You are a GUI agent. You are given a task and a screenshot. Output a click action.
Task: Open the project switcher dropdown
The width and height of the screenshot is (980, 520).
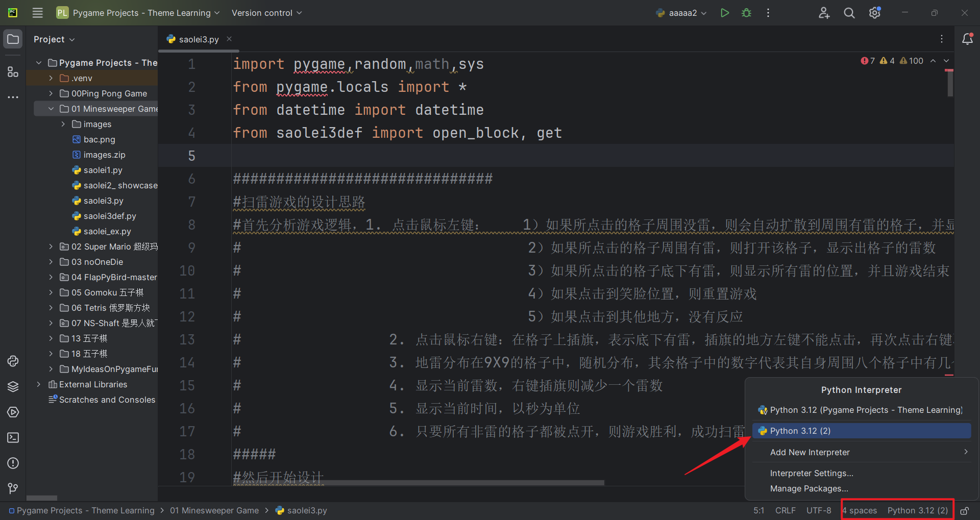(x=138, y=13)
